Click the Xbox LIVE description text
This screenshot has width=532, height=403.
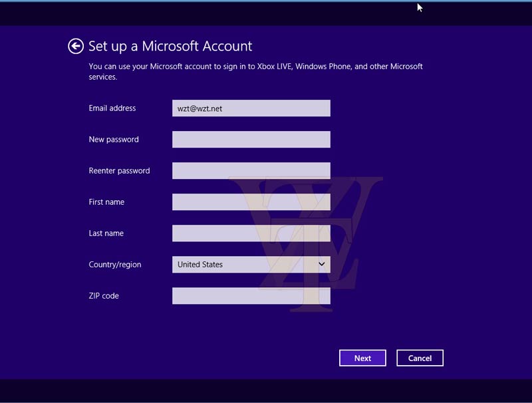tap(255, 67)
